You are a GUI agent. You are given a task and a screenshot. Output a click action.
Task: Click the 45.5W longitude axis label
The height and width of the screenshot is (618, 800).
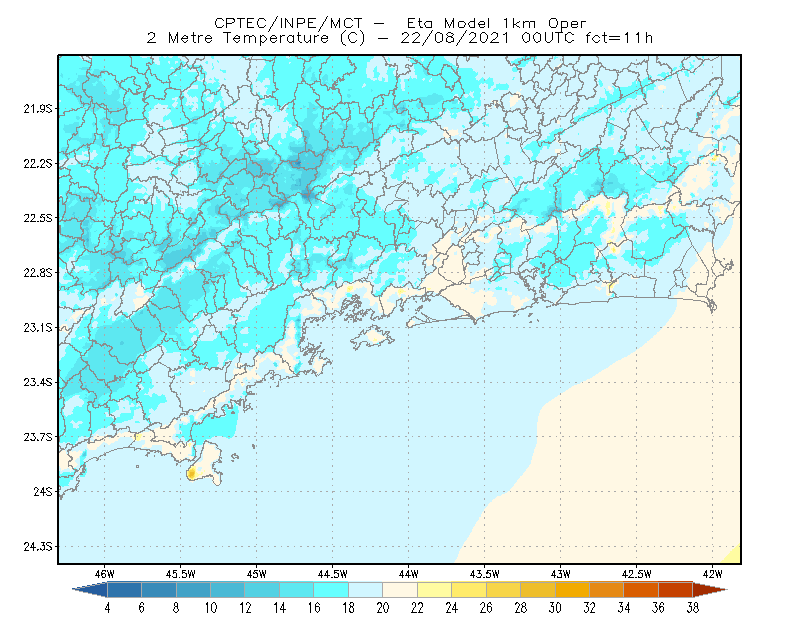pos(181,574)
